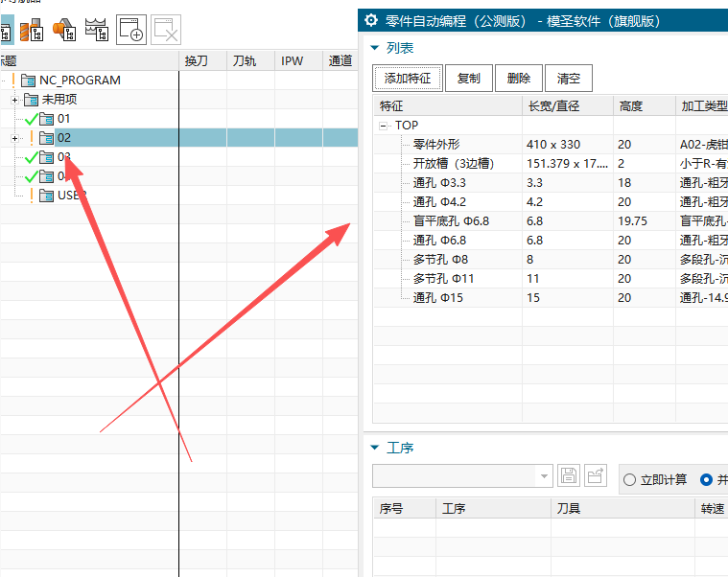Select the 盲平底孔 Φ6.8 feature row
The image size is (728, 577).
[x=452, y=220]
